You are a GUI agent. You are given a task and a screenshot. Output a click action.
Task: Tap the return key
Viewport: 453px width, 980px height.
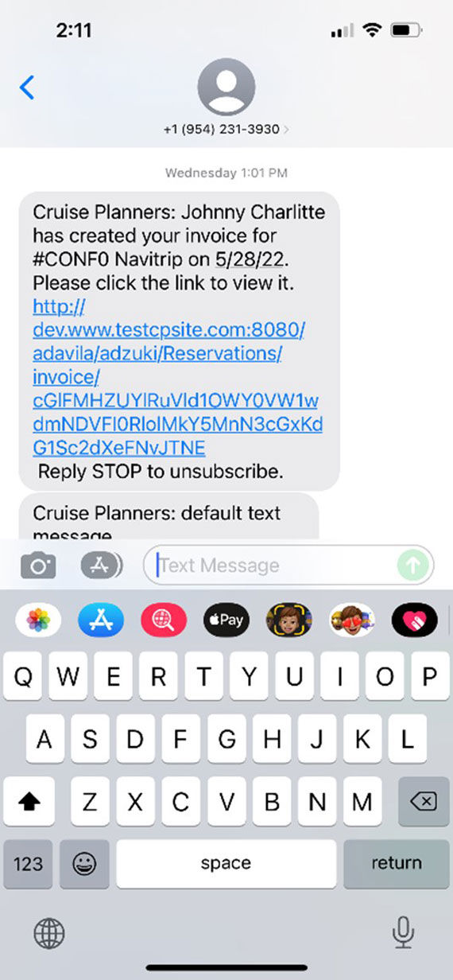point(397,864)
